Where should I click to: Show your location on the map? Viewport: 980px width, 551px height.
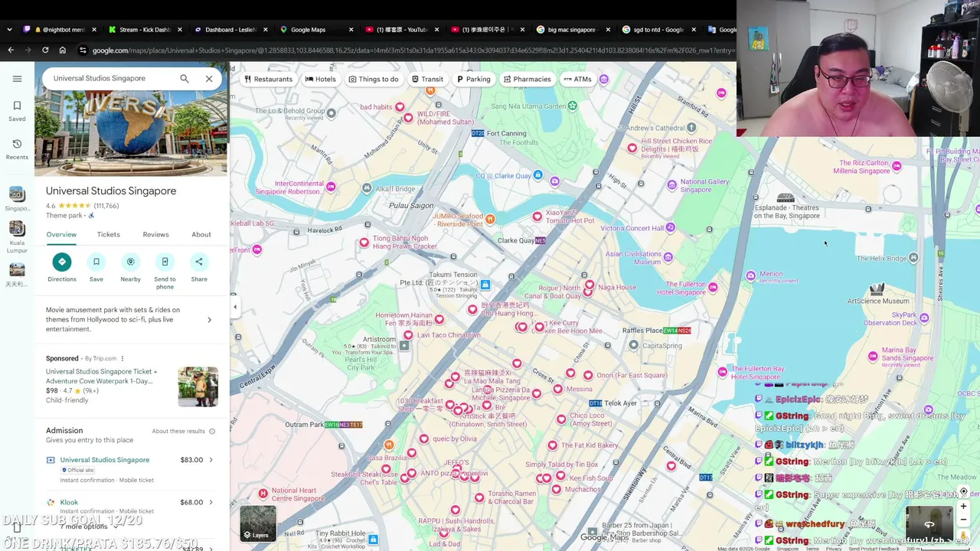963,491
